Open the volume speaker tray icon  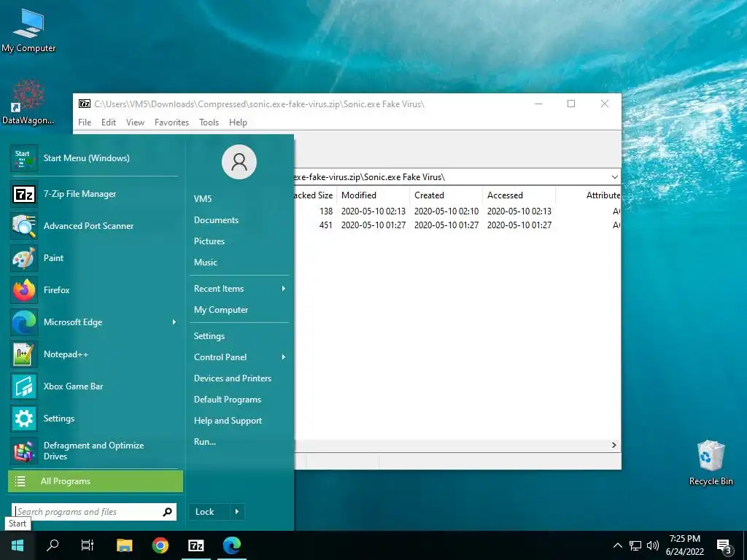coord(653,545)
